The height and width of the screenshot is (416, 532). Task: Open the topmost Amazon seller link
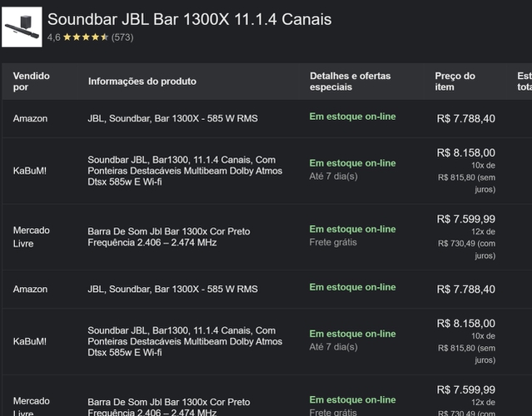pyautogui.click(x=30, y=118)
